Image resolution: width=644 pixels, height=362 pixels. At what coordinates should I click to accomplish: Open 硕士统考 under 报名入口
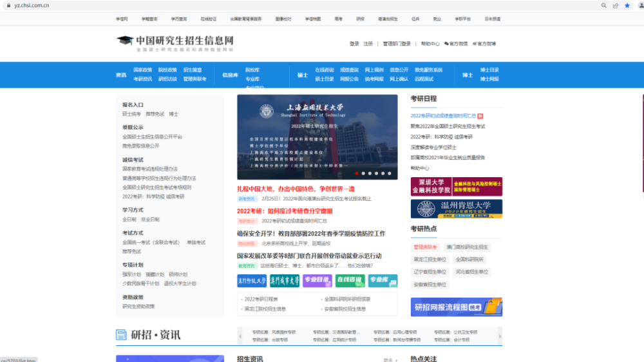(131, 114)
